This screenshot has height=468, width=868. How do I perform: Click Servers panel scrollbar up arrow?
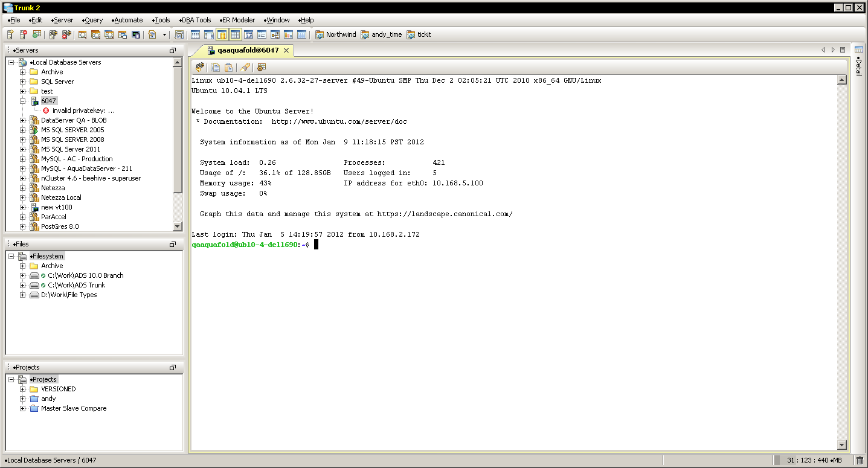[178, 62]
